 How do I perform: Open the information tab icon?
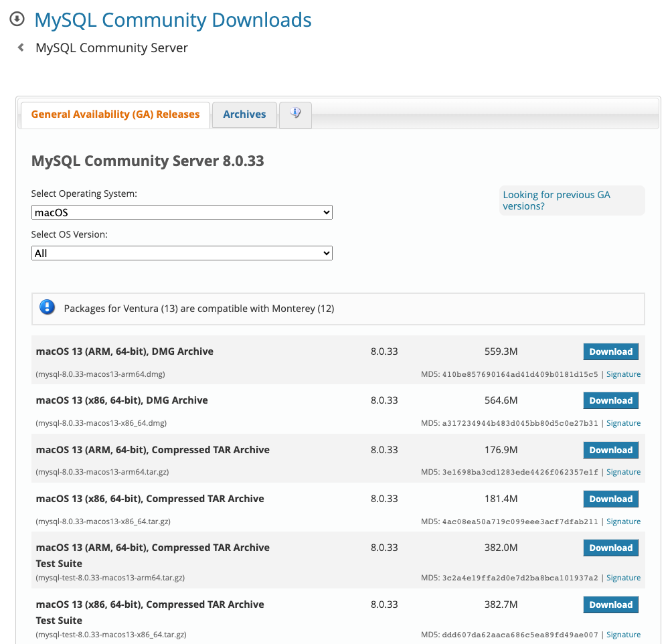295,114
